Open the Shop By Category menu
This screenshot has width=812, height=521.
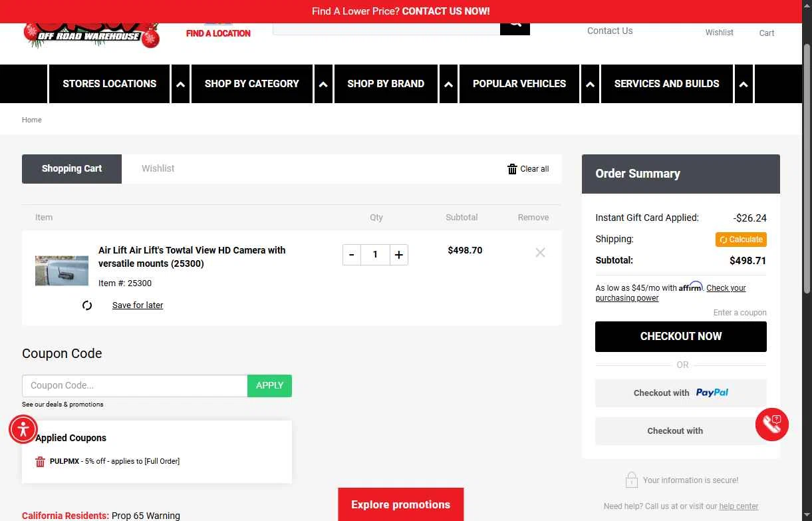click(252, 84)
